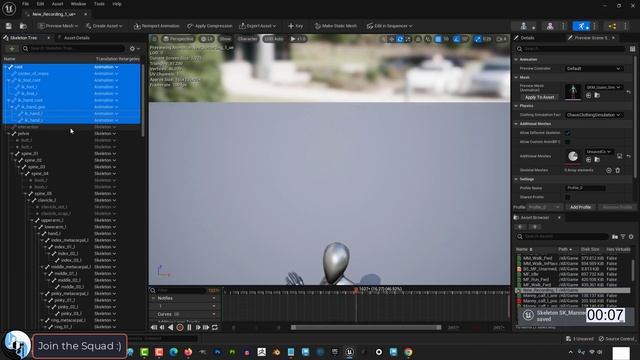The height and width of the screenshot is (360, 640).
Task: Click the surface snapping icon in viewport
Action: point(427,39)
